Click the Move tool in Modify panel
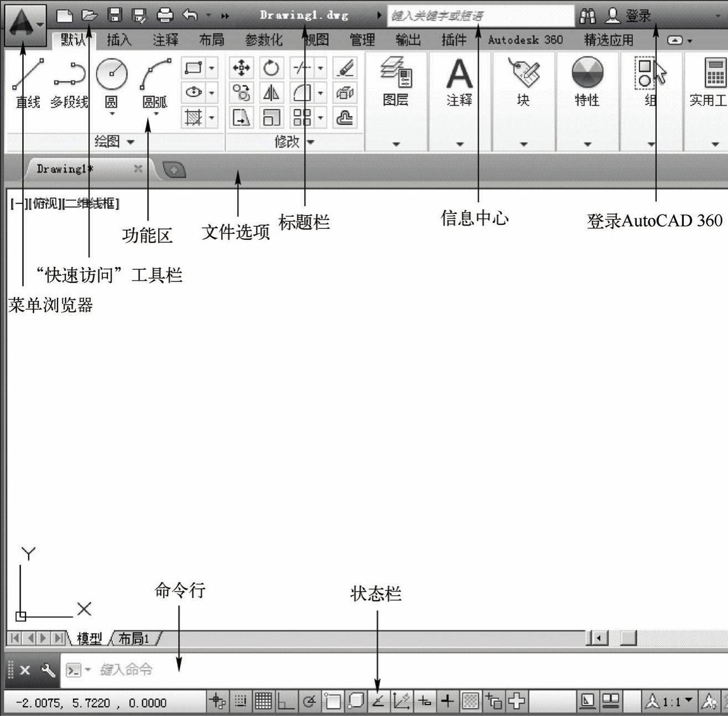728x716 pixels. [242, 68]
